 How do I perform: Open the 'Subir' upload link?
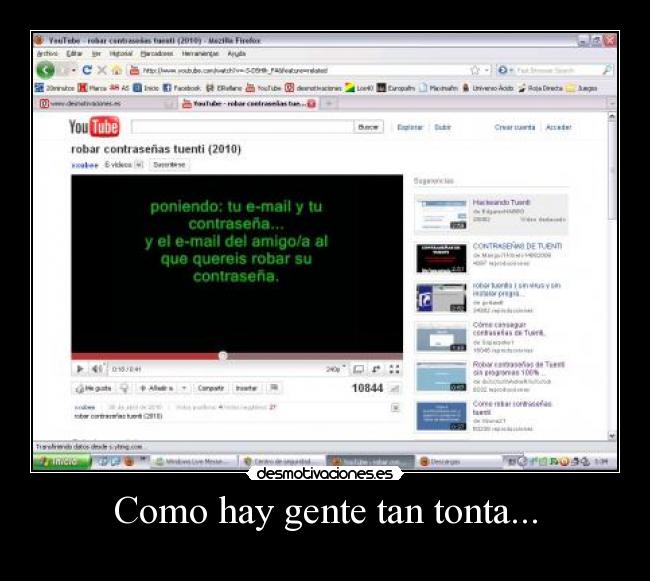coord(442,127)
